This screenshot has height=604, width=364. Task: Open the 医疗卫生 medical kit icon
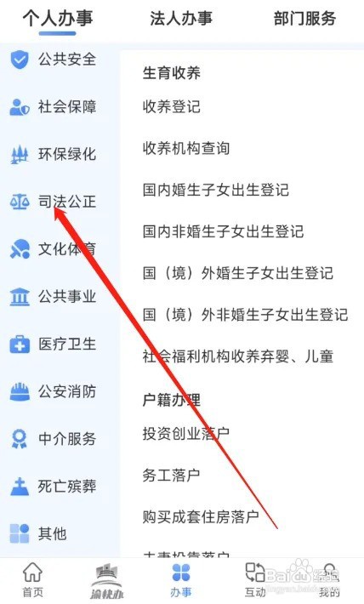[20, 344]
